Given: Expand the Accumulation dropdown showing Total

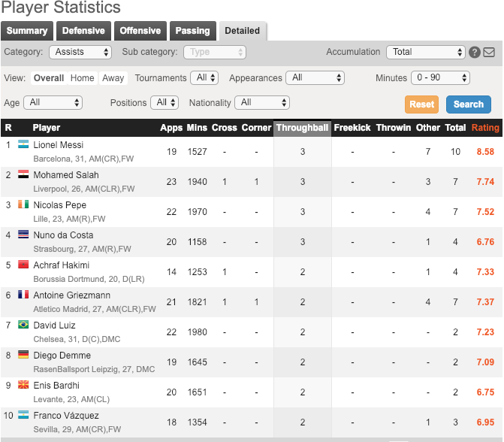Looking at the screenshot, I should point(426,52).
